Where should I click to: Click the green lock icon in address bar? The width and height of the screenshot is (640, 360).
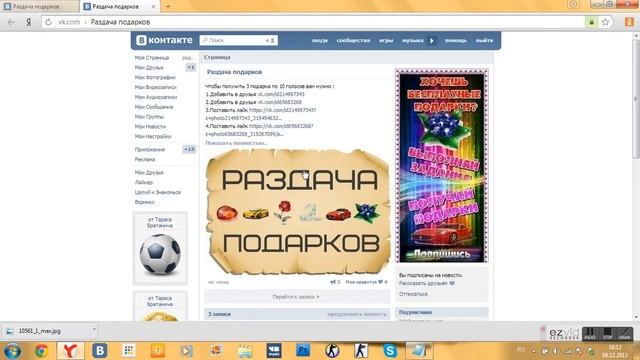click(x=591, y=22)
